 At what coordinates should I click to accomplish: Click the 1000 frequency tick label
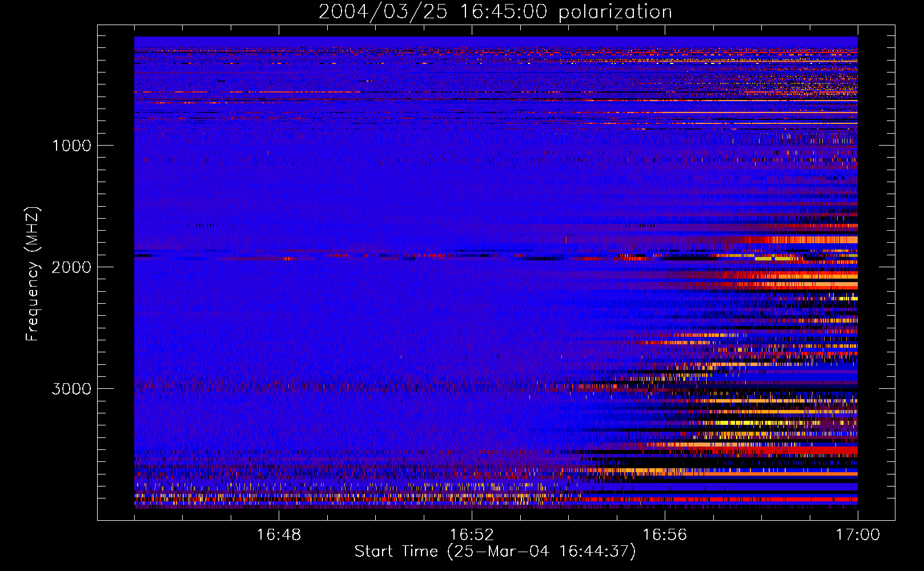pyautogui.click(x=71, y=146)
